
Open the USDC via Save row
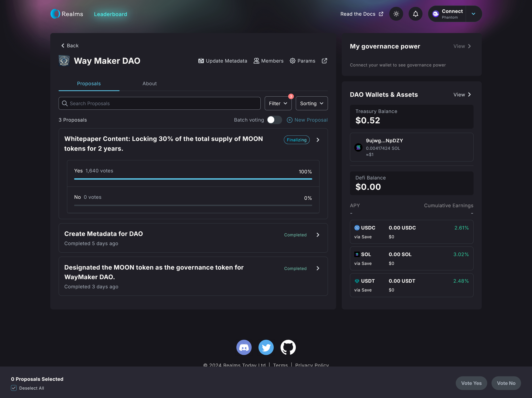(x=412, y=232)
